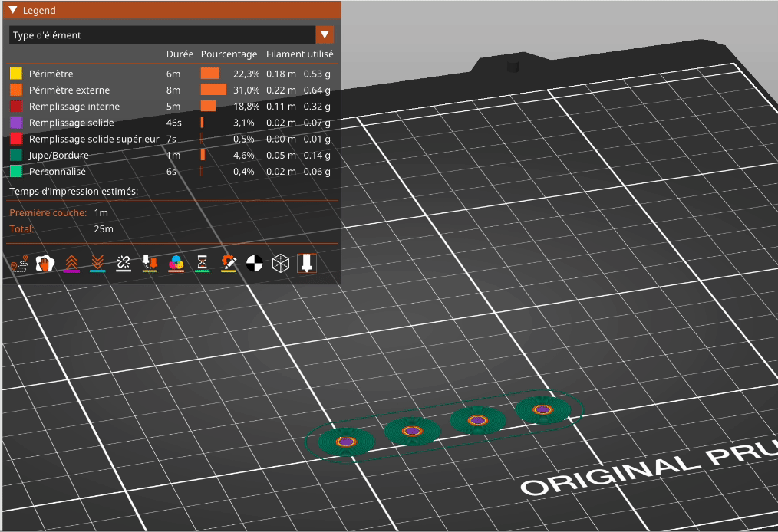The width and height of the screenshot is (778, 532).
Task: Click the Durée column header
Action: 180,54
